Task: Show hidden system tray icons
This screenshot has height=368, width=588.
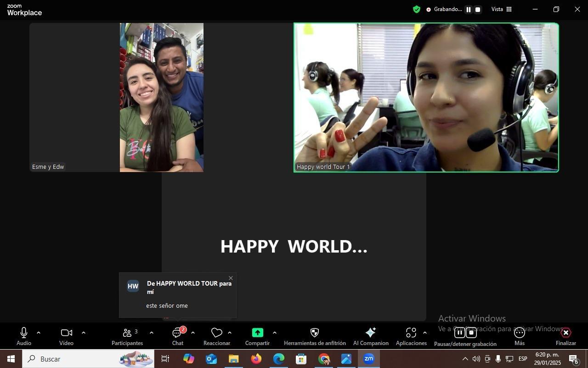Action: coord(465,359)
